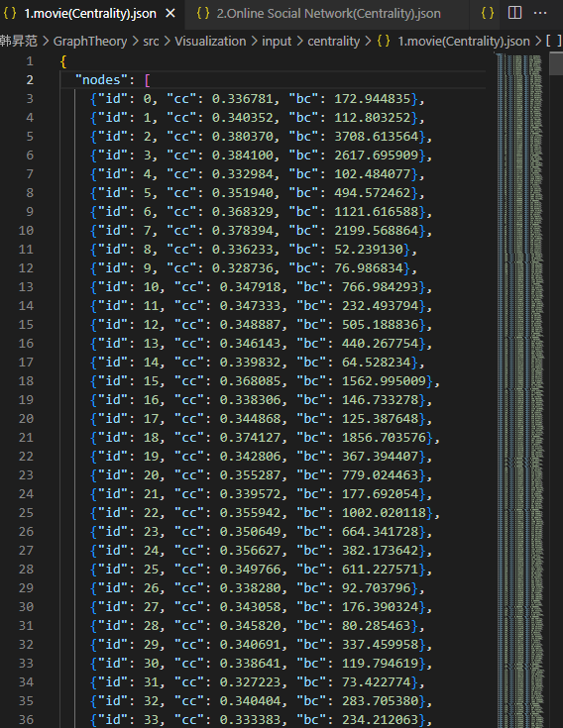Open input breadcrumb folder
Image resolution: width=563 pixels, height=728 pixels.
[x=277, y=42]
